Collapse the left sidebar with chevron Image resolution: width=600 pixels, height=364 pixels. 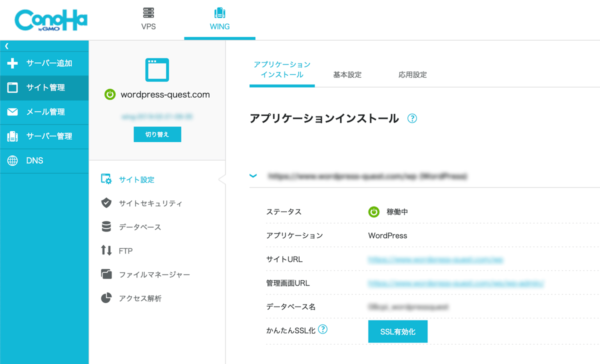[6, 45]
